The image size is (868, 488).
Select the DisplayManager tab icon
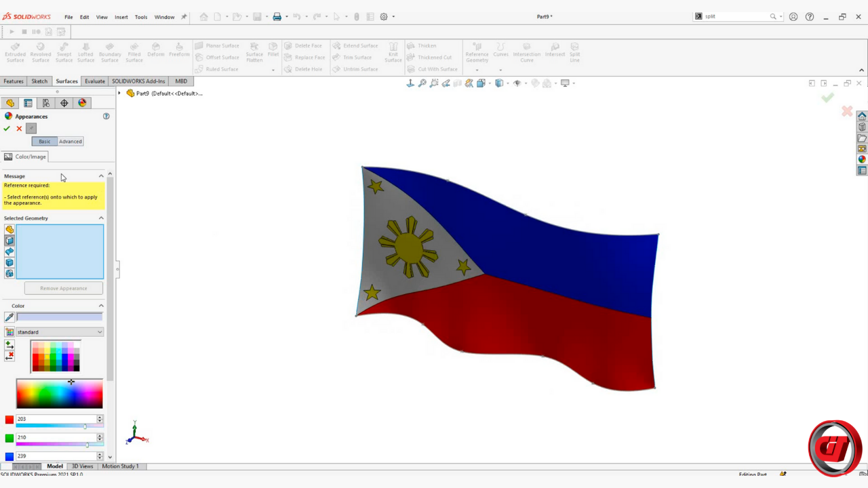[82, 103]
